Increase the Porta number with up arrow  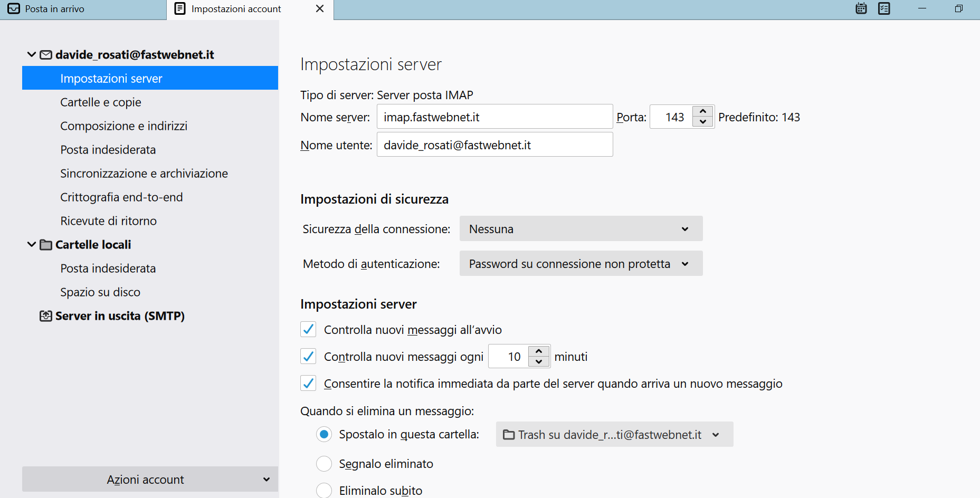[703, 111]
